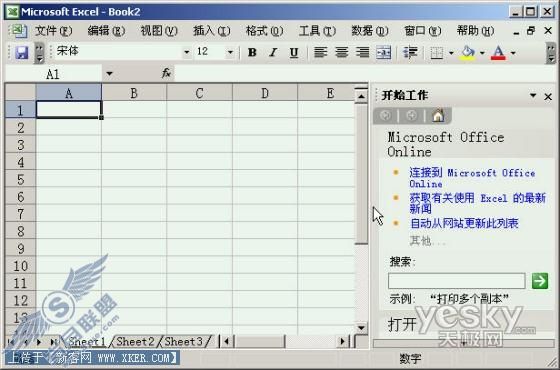Open the 窗口(W) menu

tap(423, 31)
